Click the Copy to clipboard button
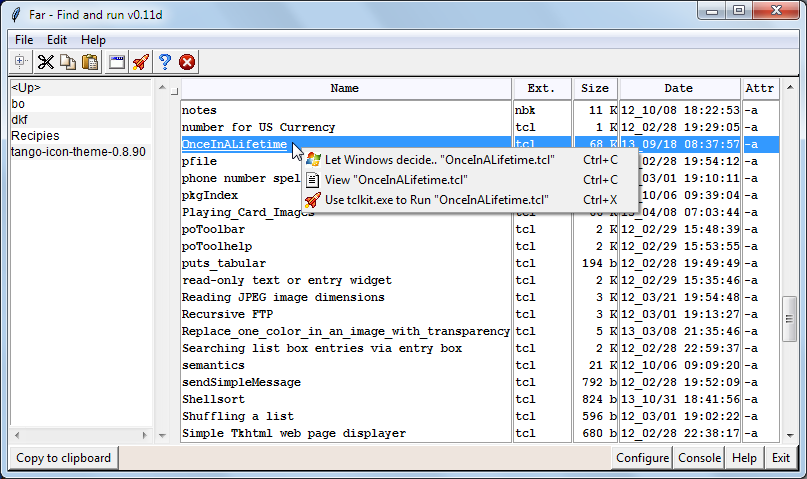This screenshot has height=479, width=807. [x=63, y=458]
